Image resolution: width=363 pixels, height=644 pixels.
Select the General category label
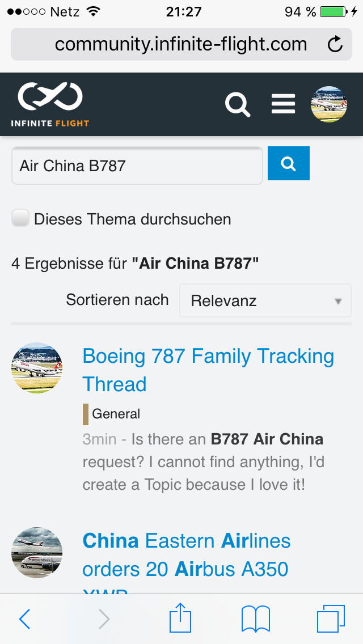coord(116,414)
